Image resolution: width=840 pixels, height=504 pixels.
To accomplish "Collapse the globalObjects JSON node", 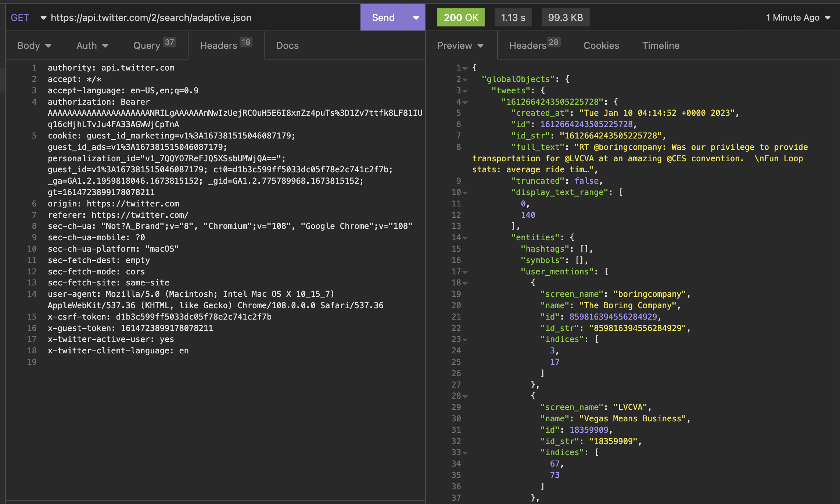I will (465, 80).
